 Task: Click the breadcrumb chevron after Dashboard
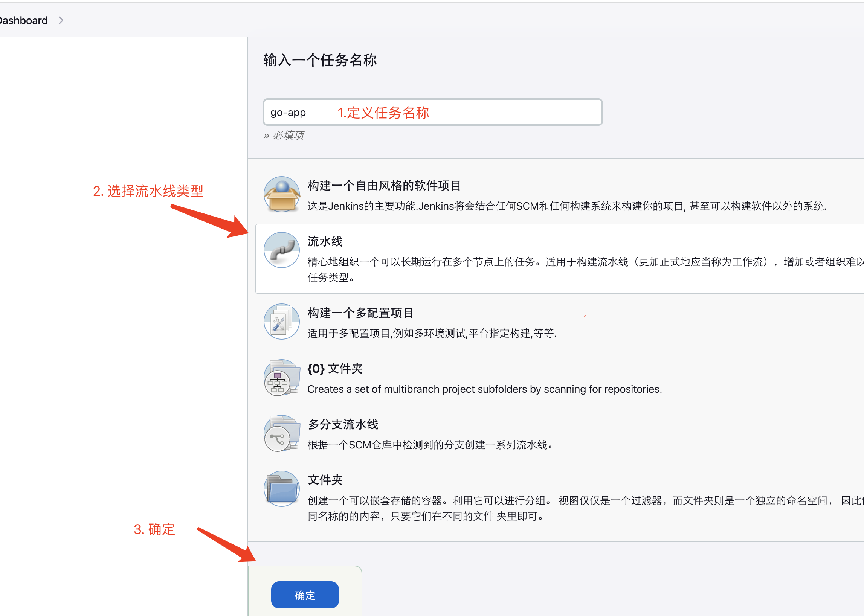click(x=61, y=20)
